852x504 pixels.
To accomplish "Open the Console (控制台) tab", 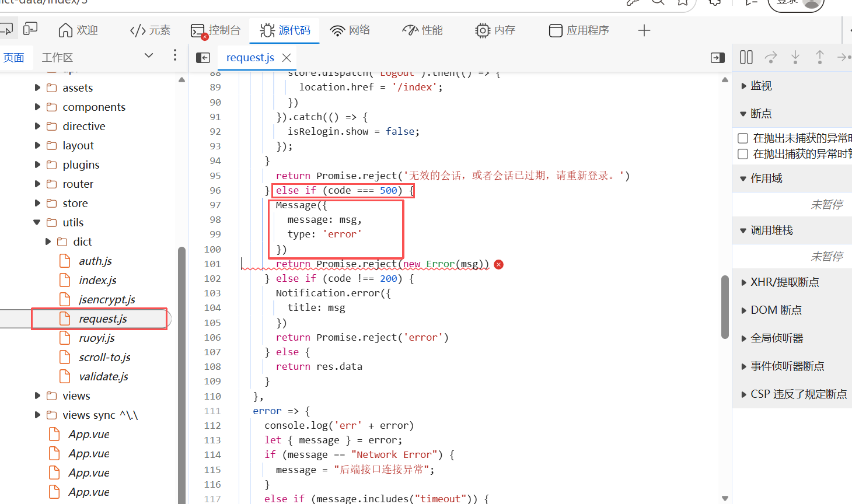I will tap(215, 30).
